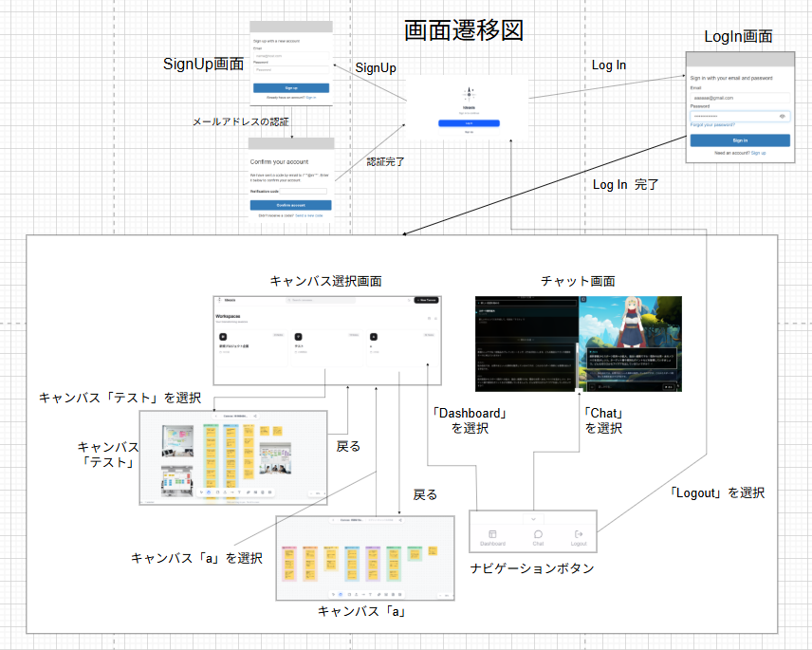Click the 画面遷移図 title text

click(463, 30)
